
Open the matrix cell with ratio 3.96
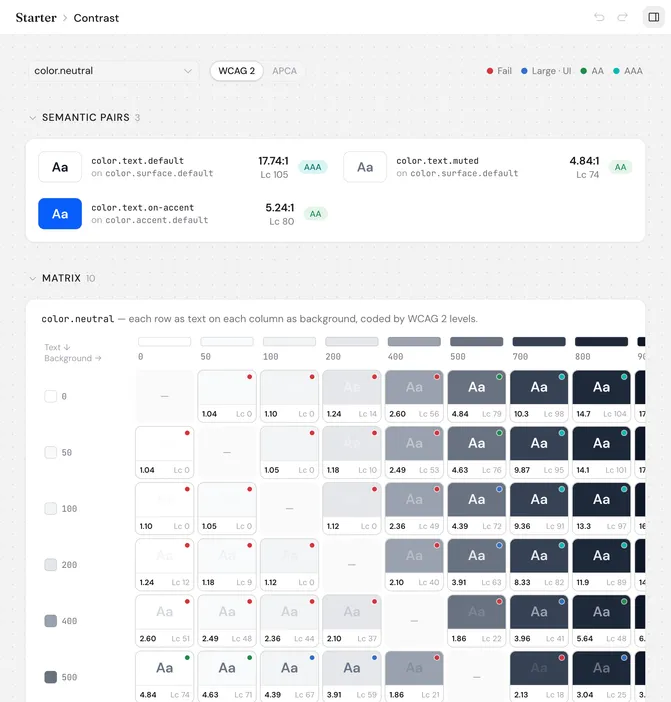(539, 621)
